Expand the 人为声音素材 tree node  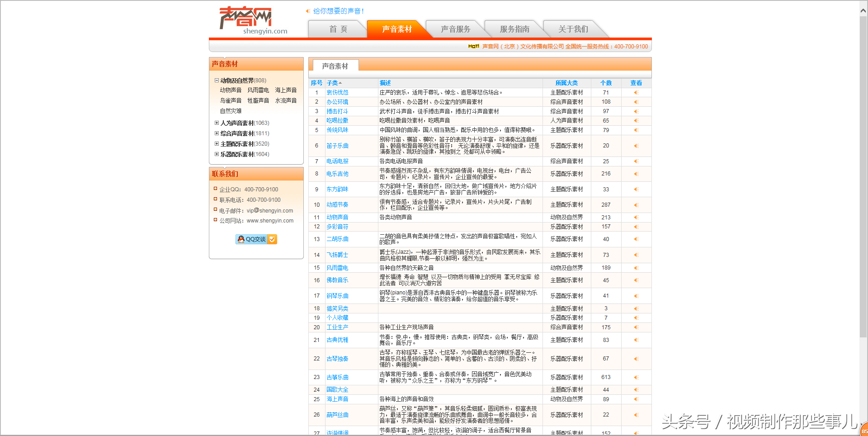217,123
